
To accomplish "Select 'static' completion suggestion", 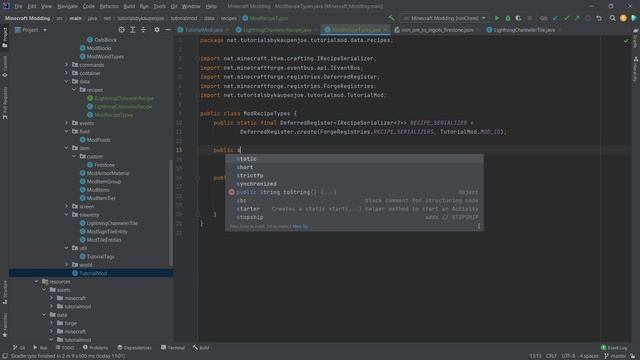I will 354,159.
